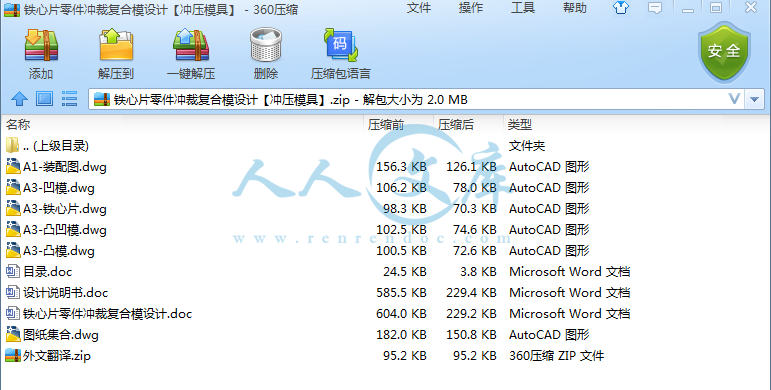Maximize the 360压缩 window
The height and width of the screenshot is (390, 771).
[x=716, y=8]
